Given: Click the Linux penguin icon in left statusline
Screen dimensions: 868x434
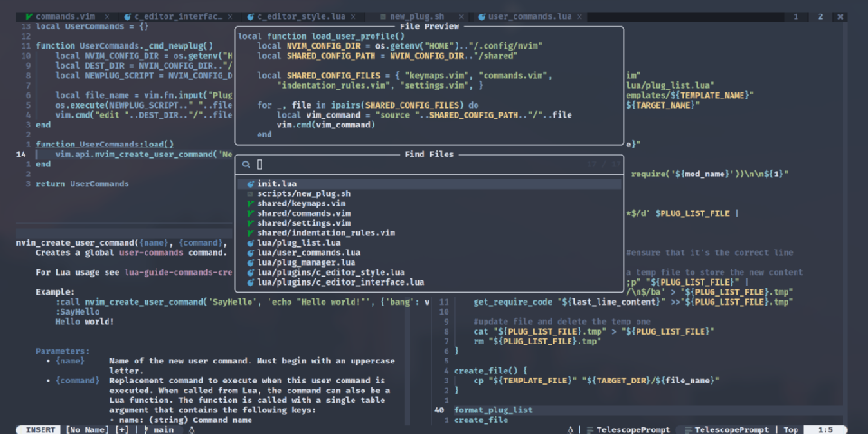Looking at the screenshot, I should tap(192, 429).
